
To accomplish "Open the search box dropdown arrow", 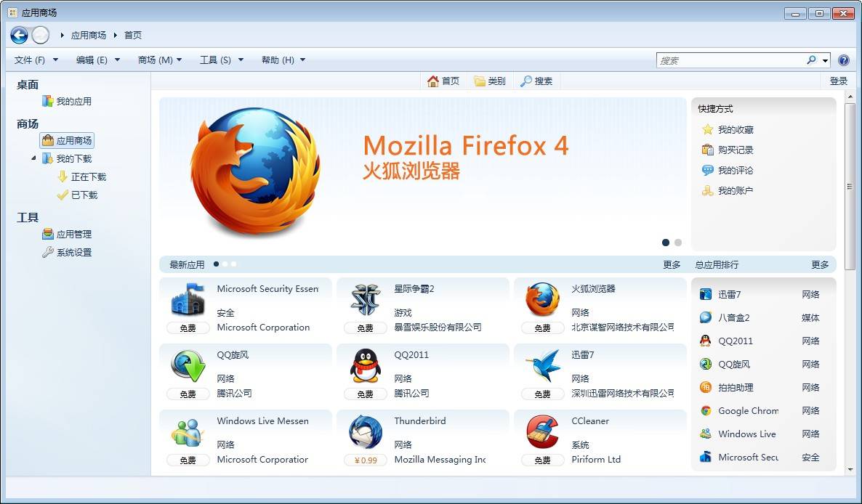I will point(826,61).
